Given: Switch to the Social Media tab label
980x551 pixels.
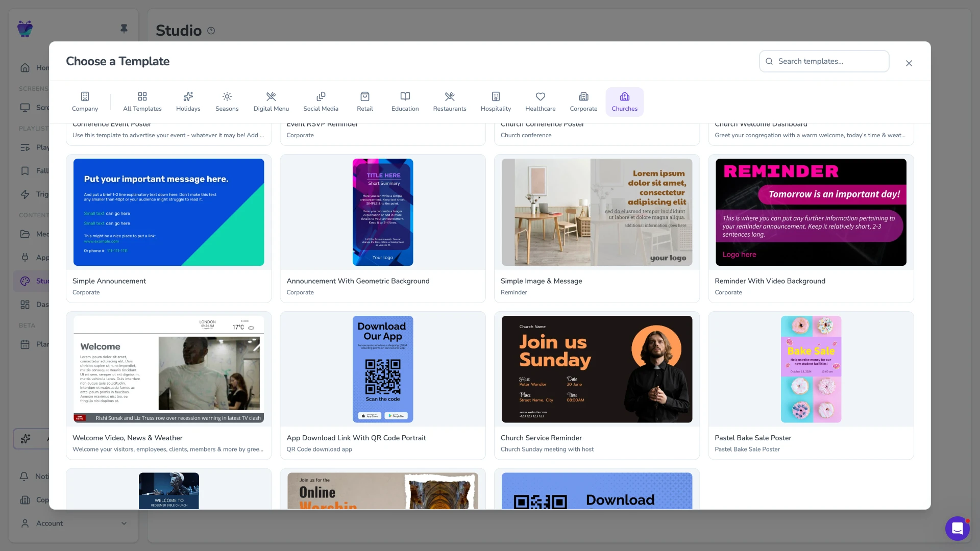Looking at the screenshot, I should pyautogui.click(x=321, y=109).
